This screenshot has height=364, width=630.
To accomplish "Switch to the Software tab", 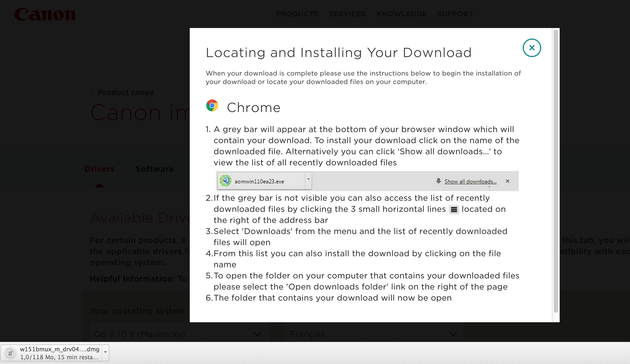I will click(x=155, y=169).
